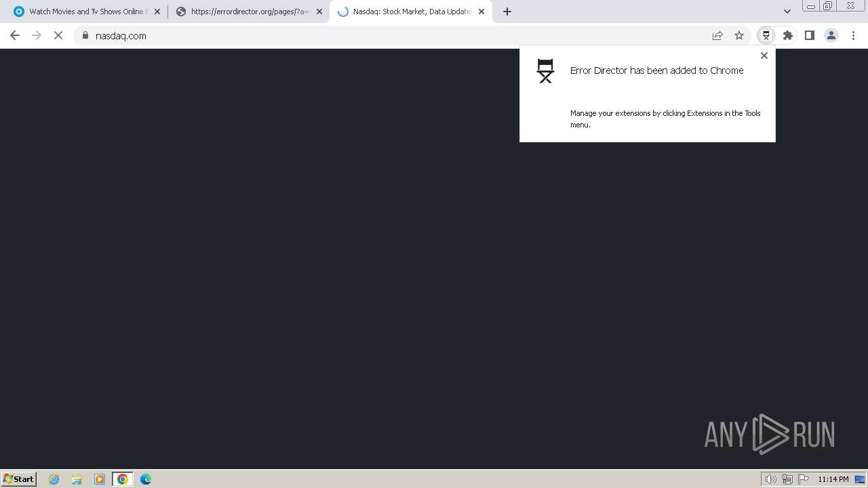Open a new tab
868x488 pixels.
[x=507, y=12]
